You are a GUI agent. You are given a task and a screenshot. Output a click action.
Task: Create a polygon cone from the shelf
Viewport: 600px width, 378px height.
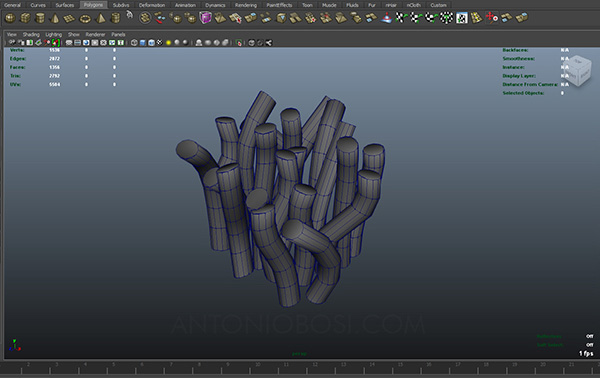[x=55, y=18]
